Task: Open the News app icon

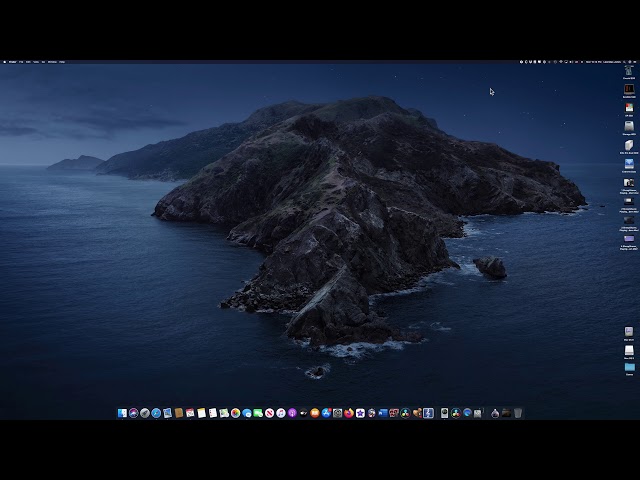Action: click(269, 413)
